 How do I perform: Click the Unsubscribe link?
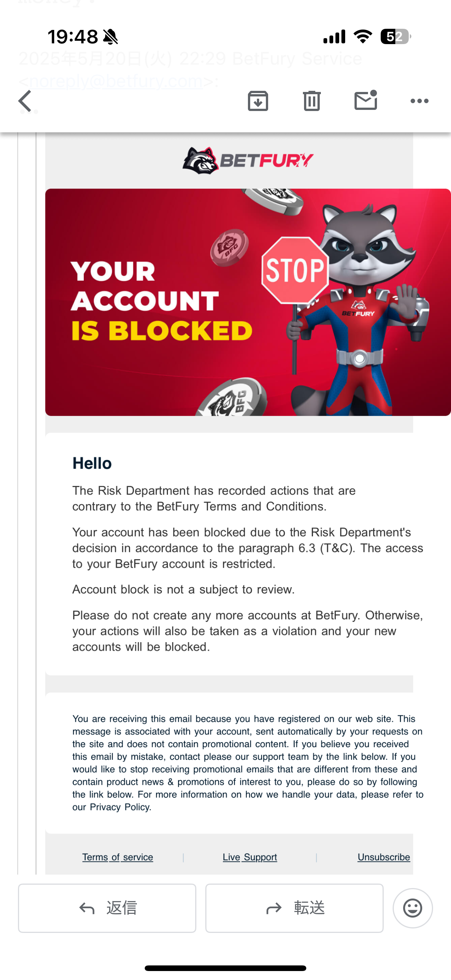pos(384,857)
